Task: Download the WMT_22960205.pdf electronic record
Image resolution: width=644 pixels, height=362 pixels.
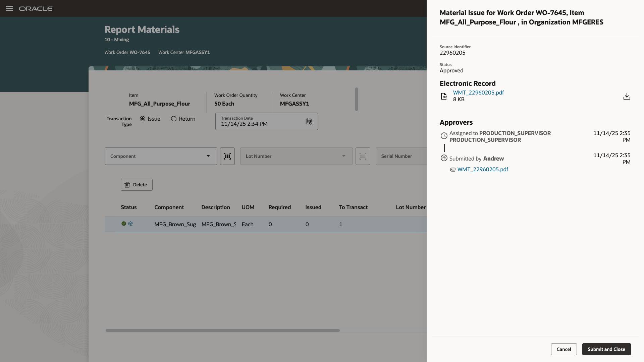Action: click(x=627, y=96)
